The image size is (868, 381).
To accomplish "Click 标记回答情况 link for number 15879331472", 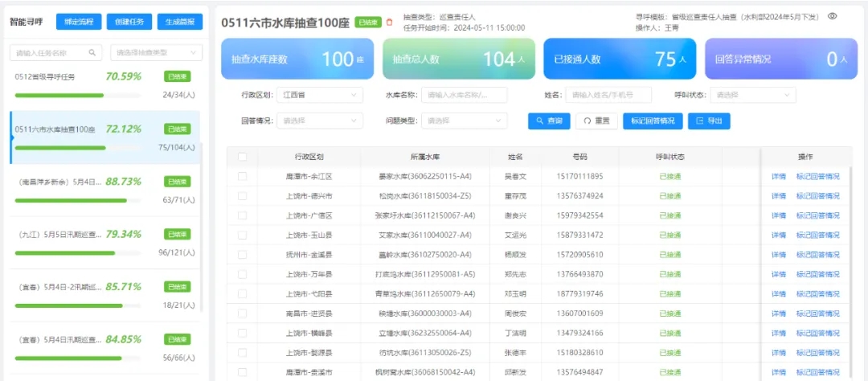I will coord(817,235).
